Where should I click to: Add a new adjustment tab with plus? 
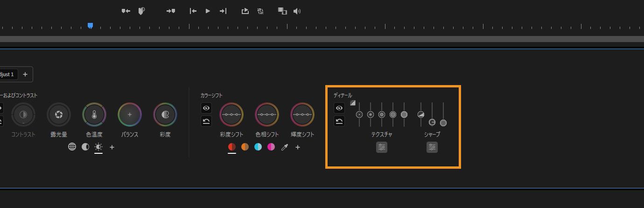[25, 74]
